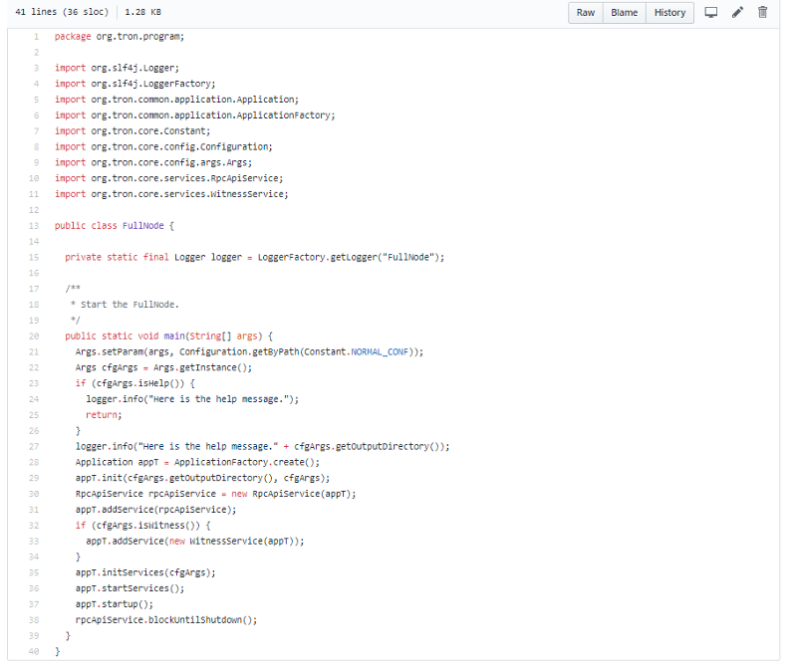Select line number 27
Viewport: 797px width, 672px height.
point(34,446)
